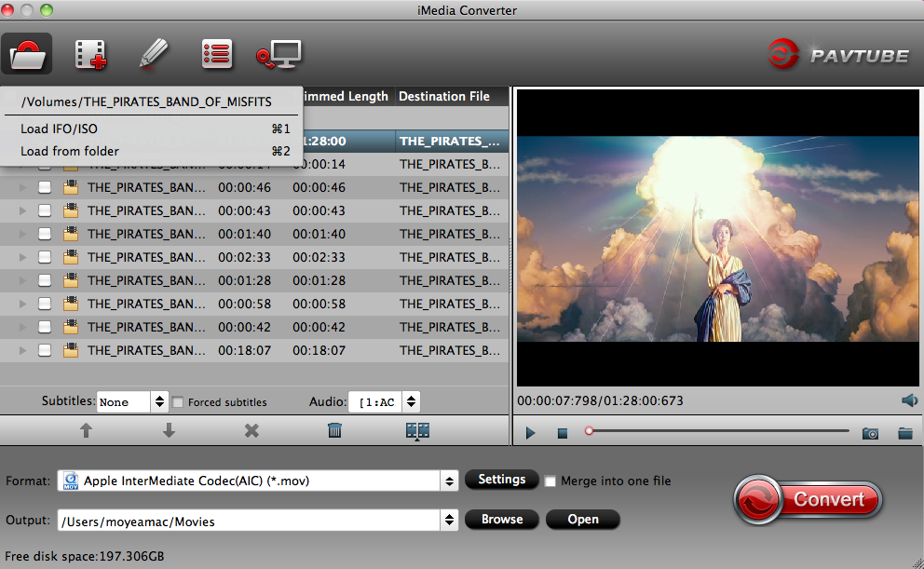Take a snapshot with the camera icon

870,434
